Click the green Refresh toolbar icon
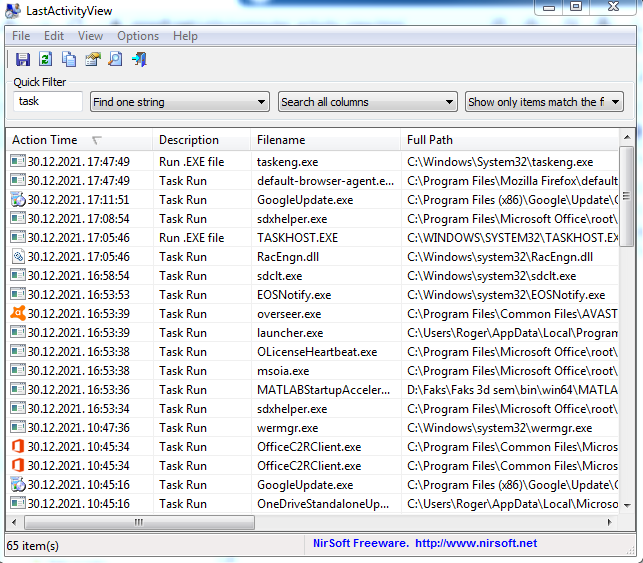The image size is (643, 563). [45, 60]
